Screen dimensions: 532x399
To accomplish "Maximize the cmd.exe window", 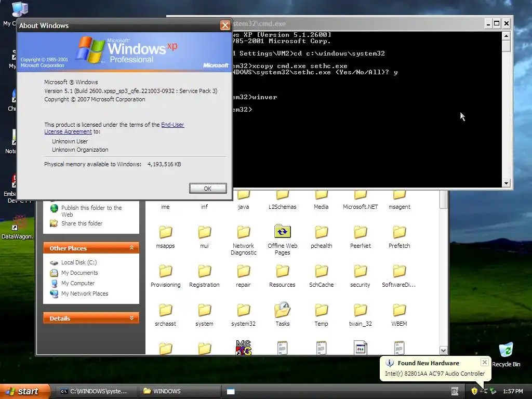I will tap(497, 23).
